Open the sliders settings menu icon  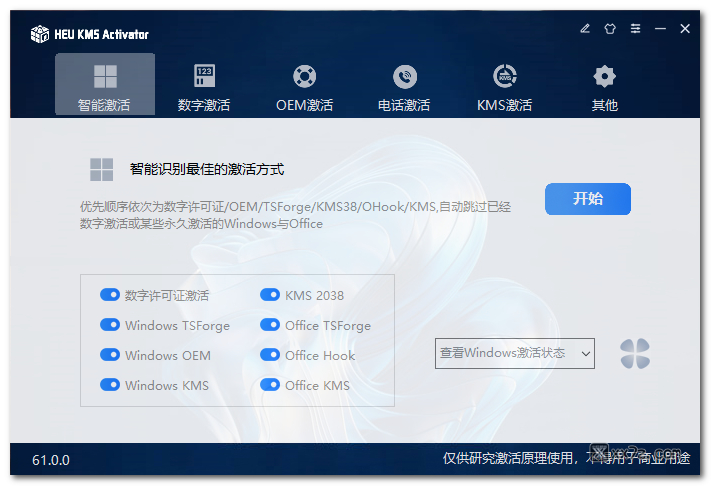pos(635,29)
